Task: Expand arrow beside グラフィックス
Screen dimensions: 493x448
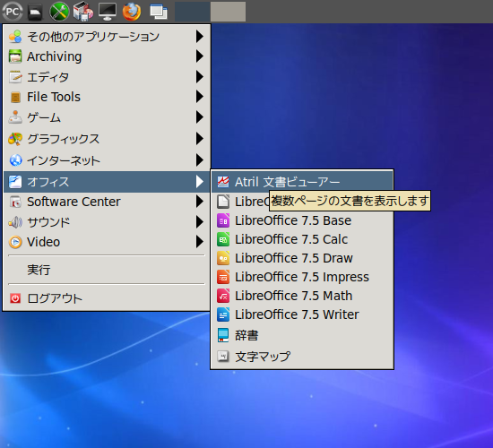Action: click(x=199, y=139)
